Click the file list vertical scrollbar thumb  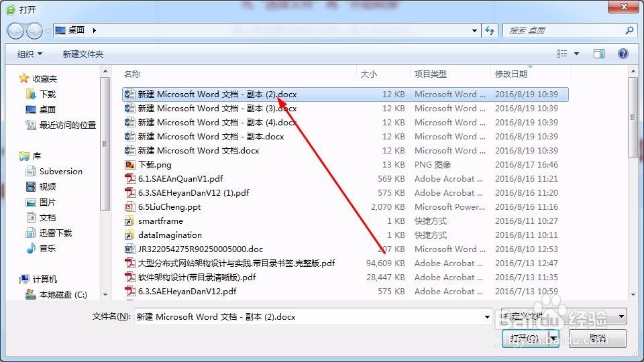(x=633, y=117)
